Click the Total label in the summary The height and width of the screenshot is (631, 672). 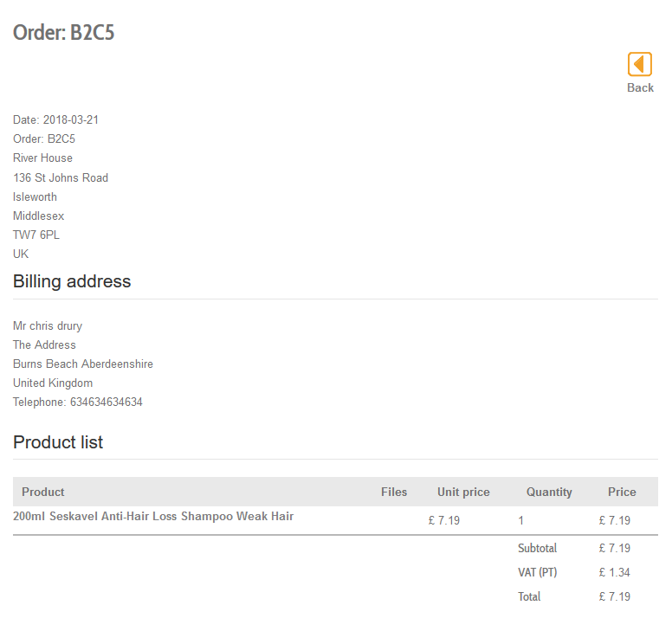[529, 596]
